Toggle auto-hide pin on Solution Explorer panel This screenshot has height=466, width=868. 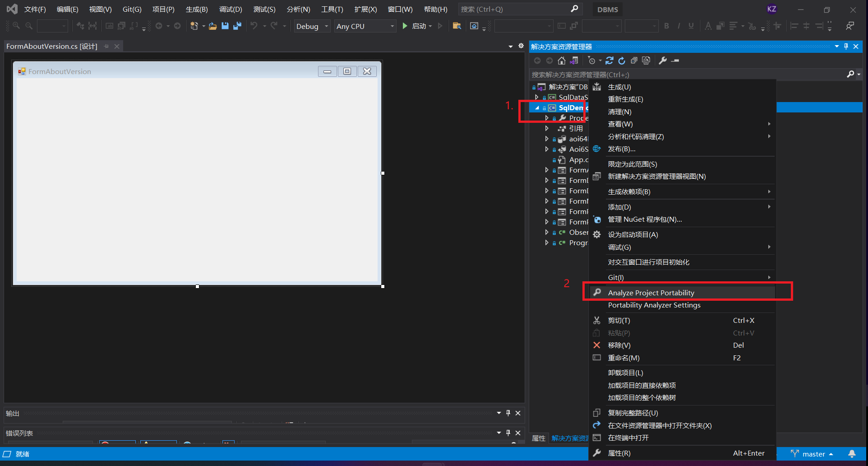coord(846,47)
